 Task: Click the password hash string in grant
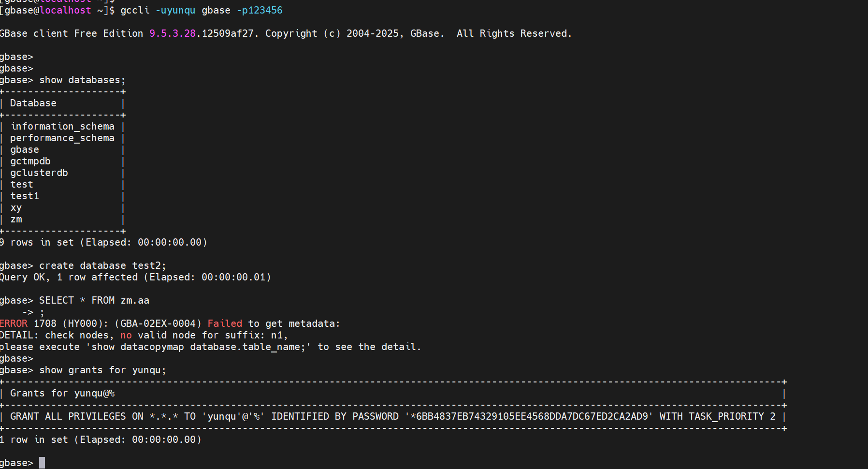tap(529, 417)
